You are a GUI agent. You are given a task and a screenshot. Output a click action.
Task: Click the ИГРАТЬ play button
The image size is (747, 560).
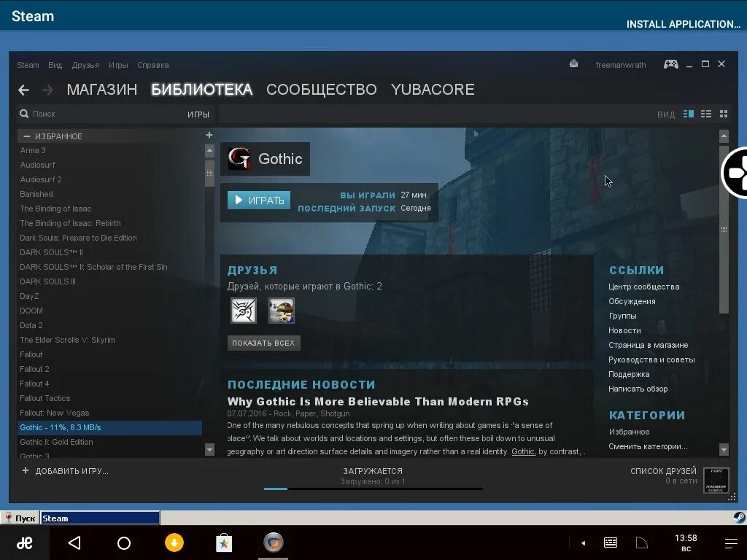[x=259, y=200]
